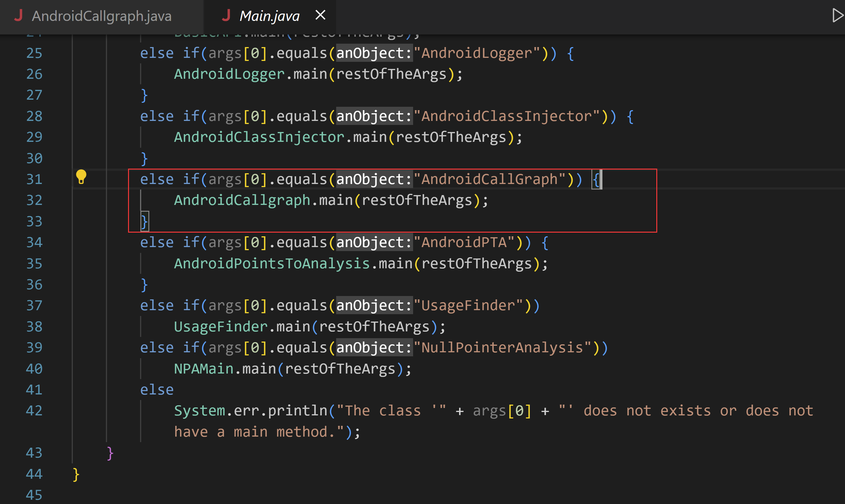845x504 pixels.
Task: Click the closing brace on line 27
Action: click(x=144, y=95)
